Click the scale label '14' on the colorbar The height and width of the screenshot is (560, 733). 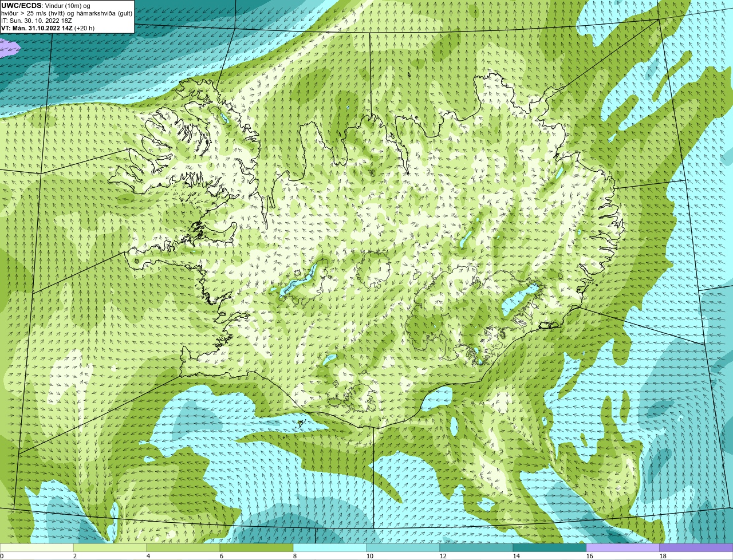[x=517, y=556]
